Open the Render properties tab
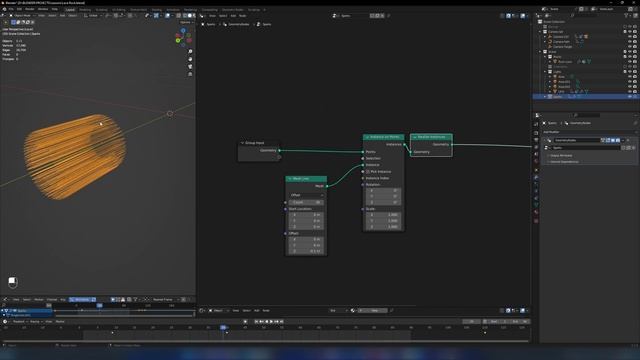This screenshot has width=640, height=360. point(536,133)
